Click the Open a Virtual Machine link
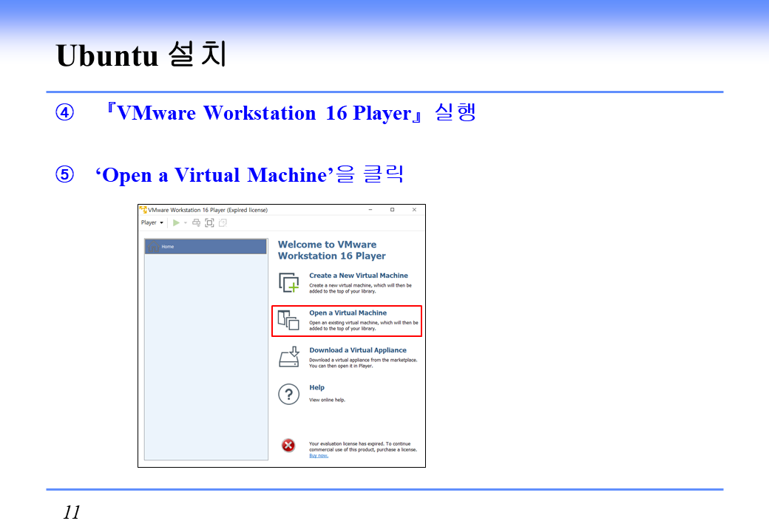 click(x=348, y=313)
